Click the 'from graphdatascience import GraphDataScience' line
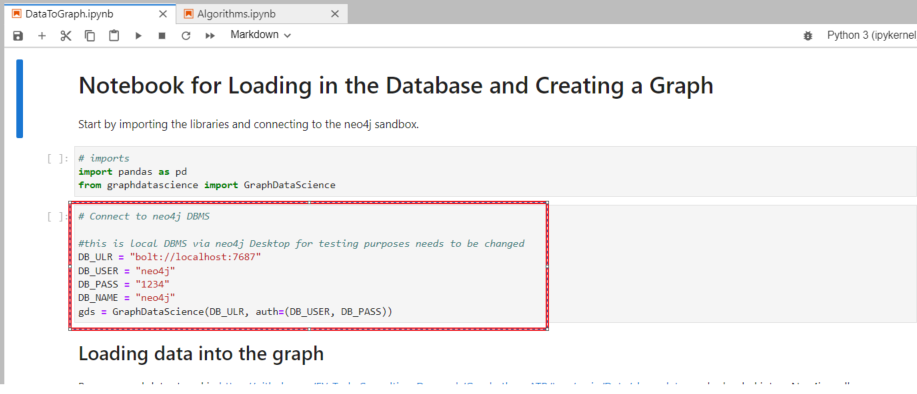Image resolution: width=917 pixels, height=394 pixels. click(x=207, y=185)
